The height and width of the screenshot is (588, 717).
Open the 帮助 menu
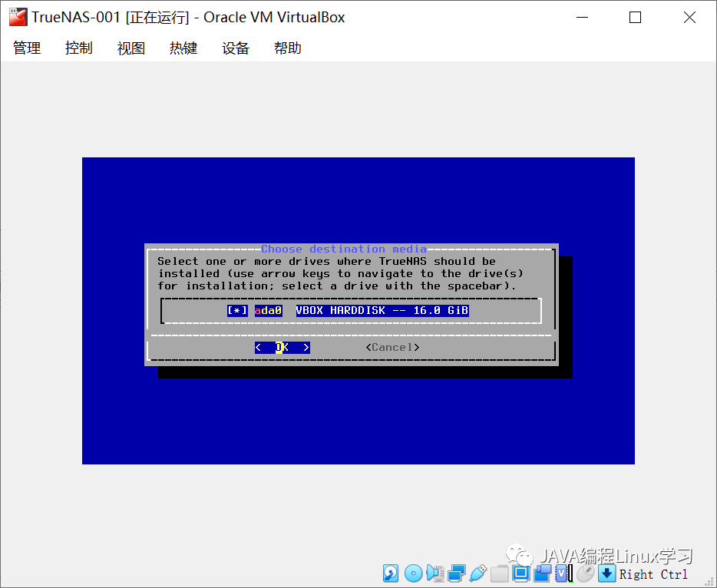click(x=288, y=48)
